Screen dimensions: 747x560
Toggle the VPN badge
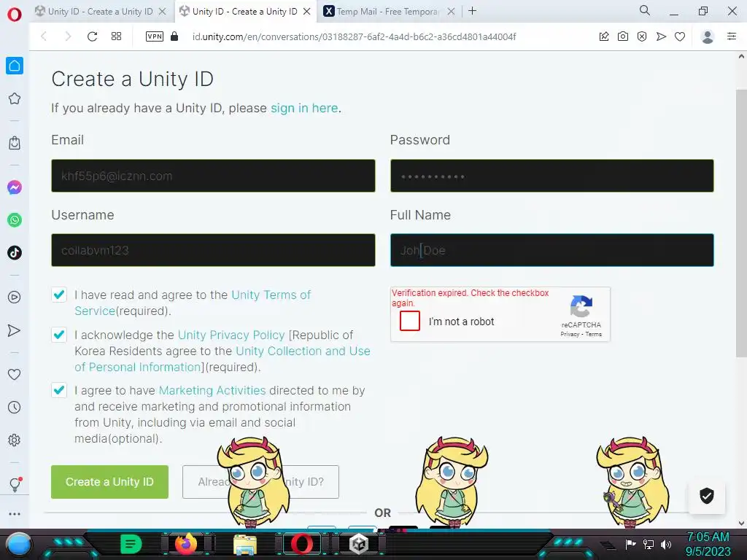pyautogui.click(x=155, y=36)
